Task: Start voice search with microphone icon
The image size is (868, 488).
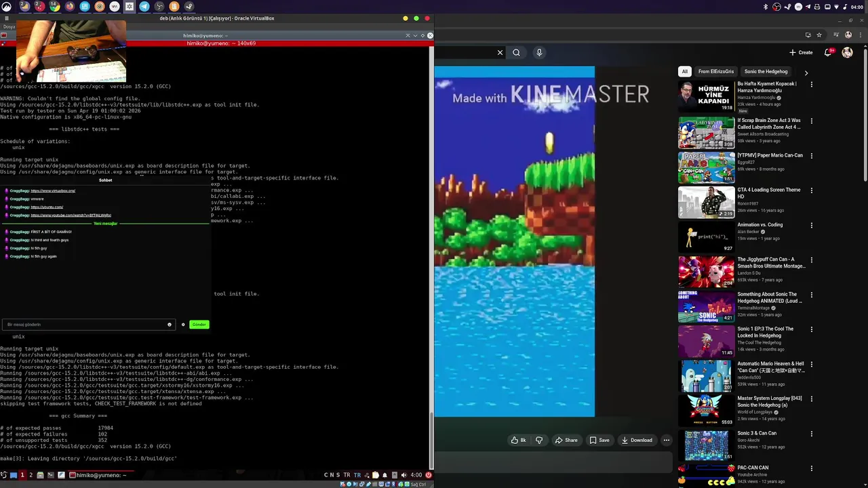Action: tap(539, 52)
